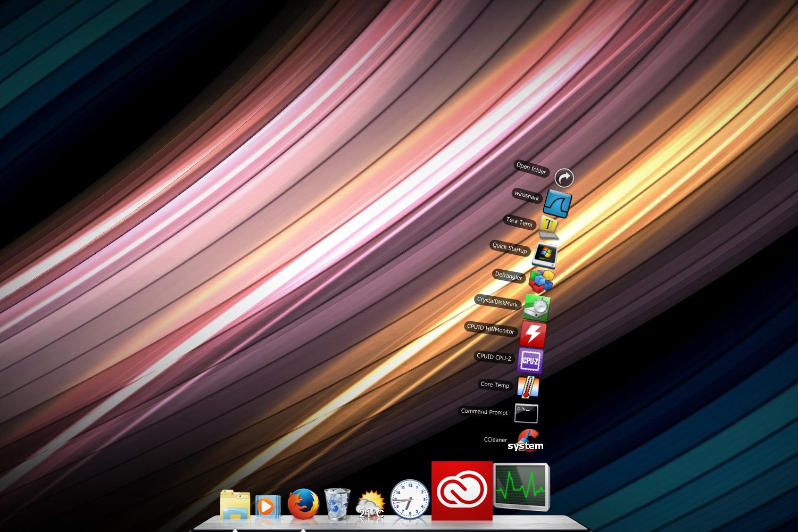
Task: Click the 21°C weather dock icon
Action: (371, 505)
